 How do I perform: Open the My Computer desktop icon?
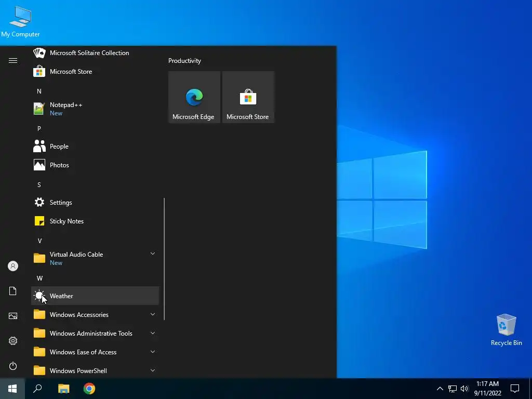[20, 22]
